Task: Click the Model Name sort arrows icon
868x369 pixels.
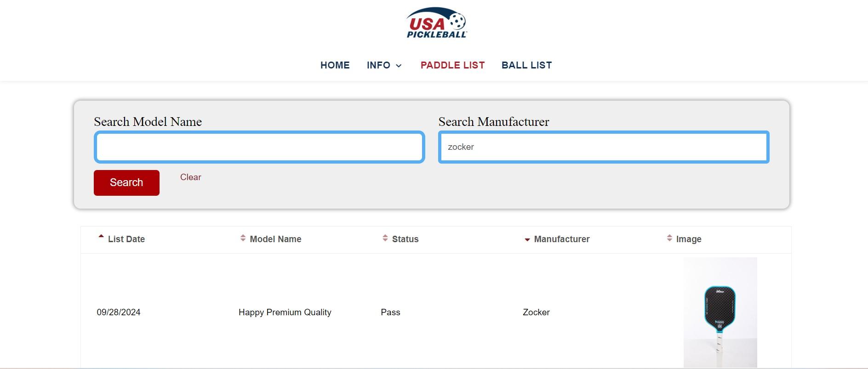Action: click(243, 238)
